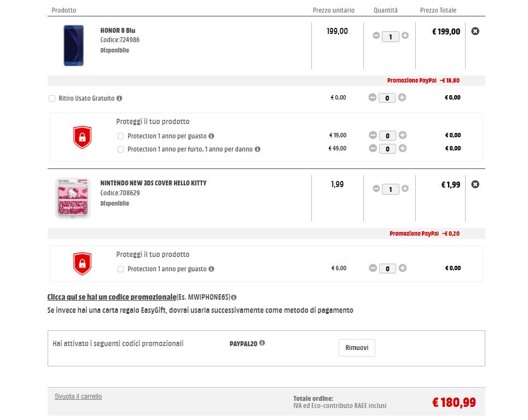Remove Nintendo Hello Kitty cover from cart
Viewport: 528px width, 420px height.
click(x=475, y=184)
